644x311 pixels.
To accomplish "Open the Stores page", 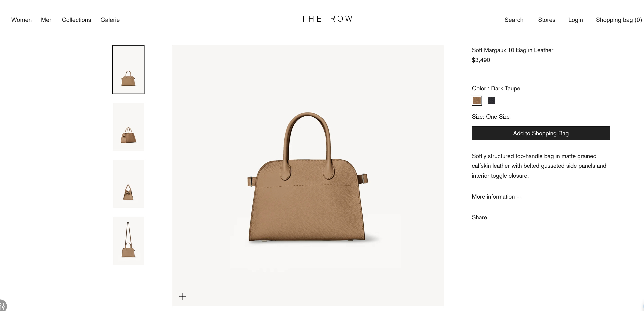I will (x=547, y=20).
